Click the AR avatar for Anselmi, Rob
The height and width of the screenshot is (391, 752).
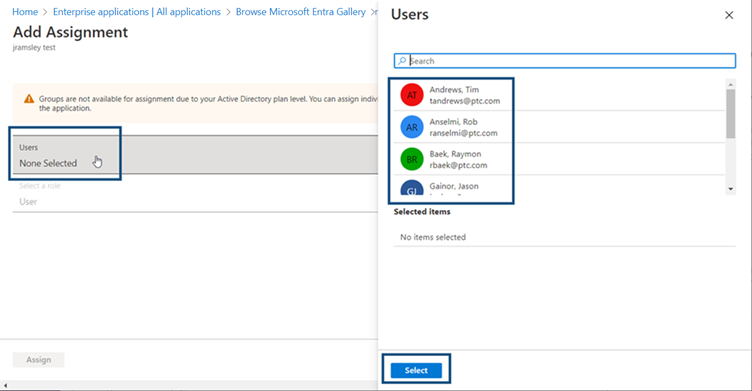411,127
